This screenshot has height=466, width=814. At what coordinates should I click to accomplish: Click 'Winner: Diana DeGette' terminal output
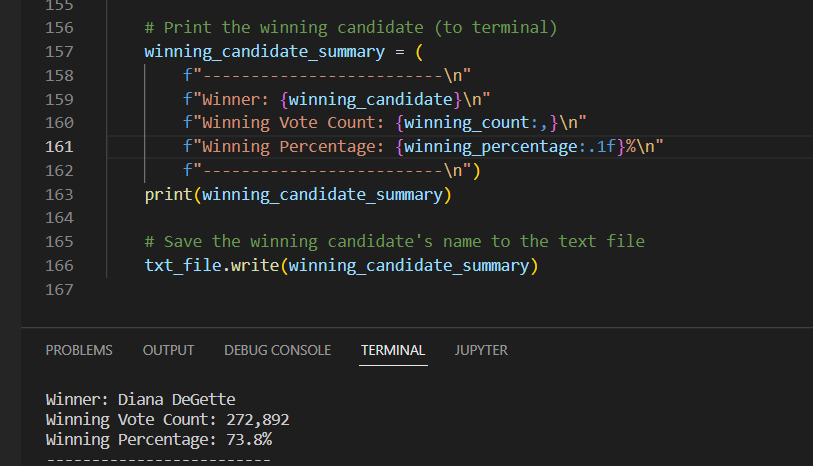(141, 399)
